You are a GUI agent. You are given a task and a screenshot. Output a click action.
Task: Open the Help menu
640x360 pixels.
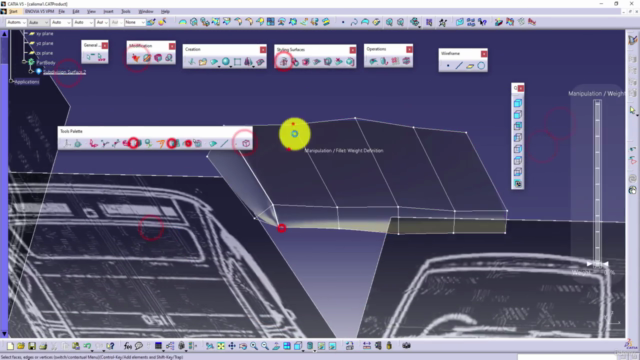[165, 11]
